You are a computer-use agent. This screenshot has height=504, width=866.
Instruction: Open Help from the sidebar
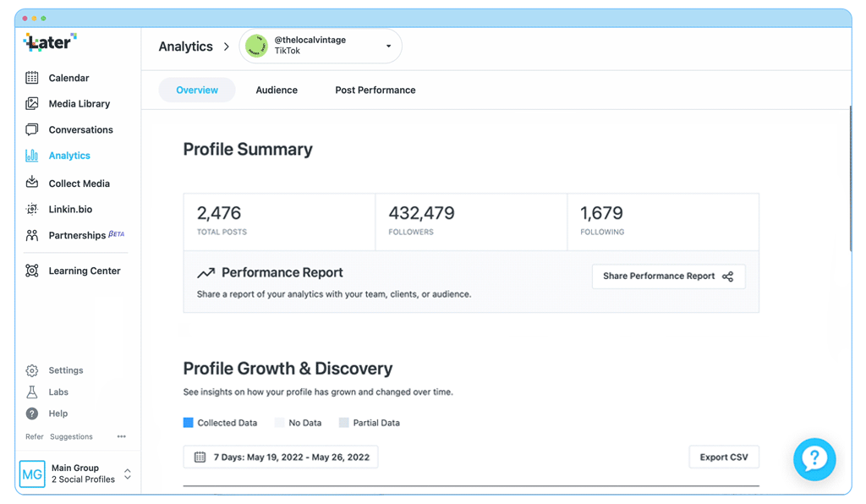(58, 414)
